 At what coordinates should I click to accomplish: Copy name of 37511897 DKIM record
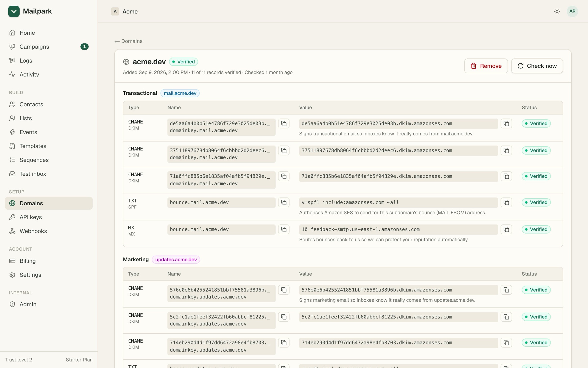(x=284, y=150)
